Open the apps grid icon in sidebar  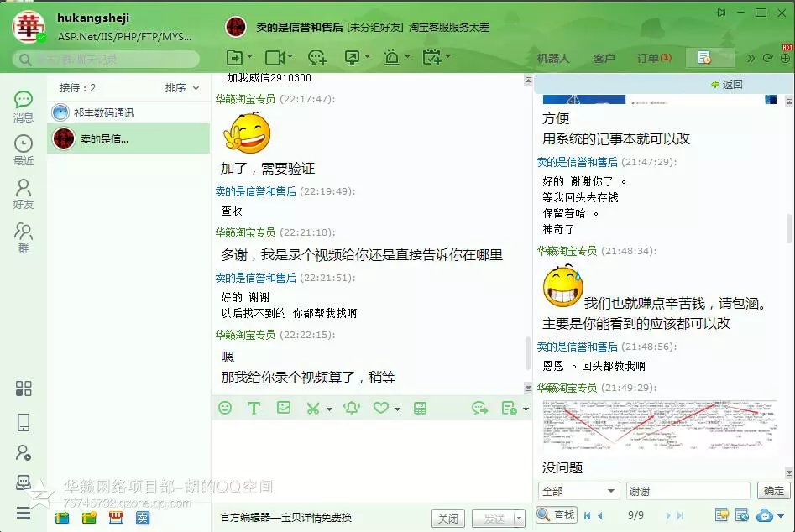click(24, 389)
